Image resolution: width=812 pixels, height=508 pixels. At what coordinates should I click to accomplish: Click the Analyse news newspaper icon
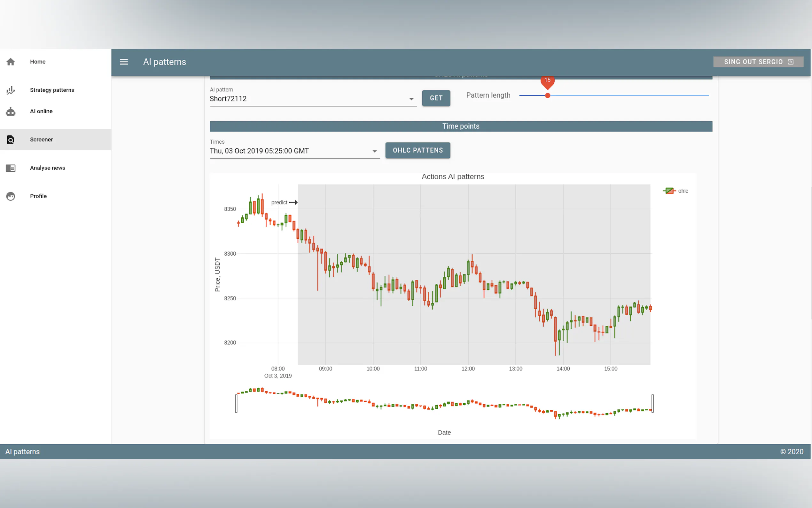click(x=11, y=168)
